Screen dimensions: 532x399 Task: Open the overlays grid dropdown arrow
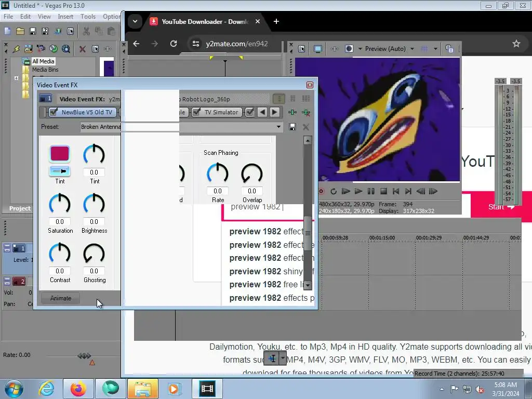tap(435, 48)
